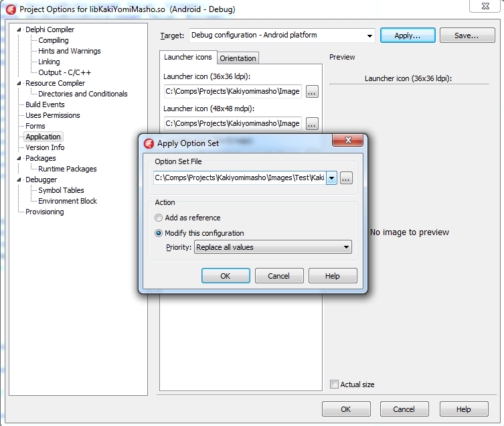Select Forms tree item
The height and width of the screenshot is (426, 504).
35,126
